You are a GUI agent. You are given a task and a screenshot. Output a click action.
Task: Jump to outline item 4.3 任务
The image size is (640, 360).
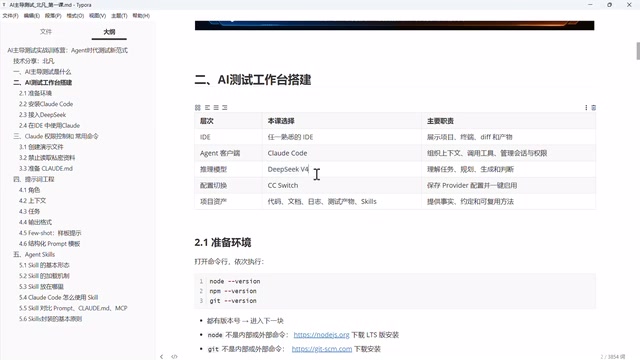coord(29,211)
